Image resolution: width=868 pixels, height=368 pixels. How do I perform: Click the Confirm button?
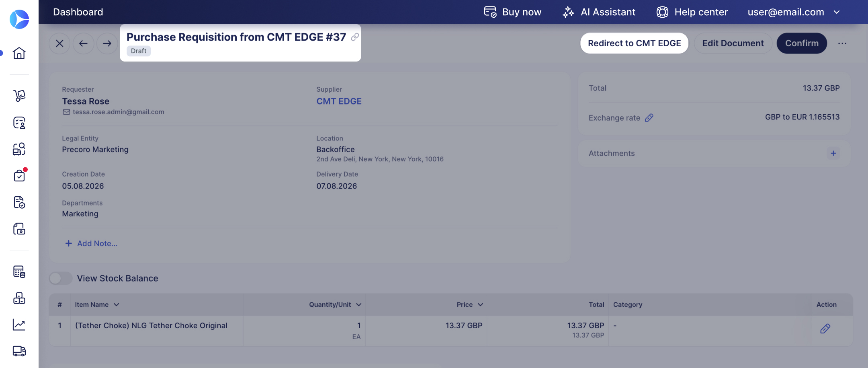(x=802, y=43)
